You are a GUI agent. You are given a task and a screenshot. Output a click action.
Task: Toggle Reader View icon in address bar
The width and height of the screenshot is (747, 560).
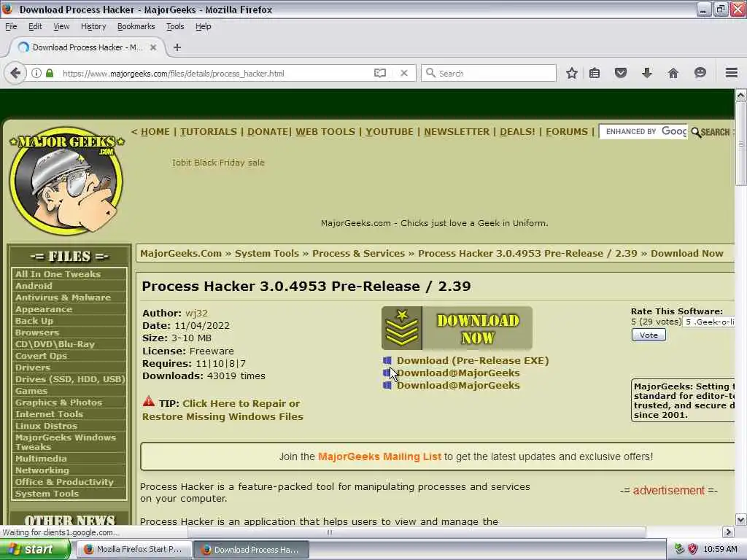[379, 74]
